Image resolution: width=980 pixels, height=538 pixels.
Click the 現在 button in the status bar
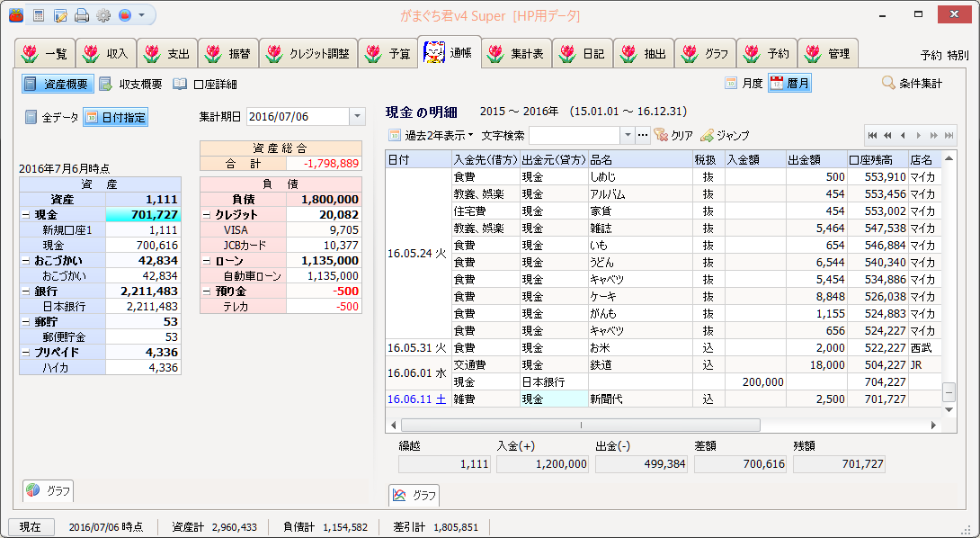[x=30, y=527]
